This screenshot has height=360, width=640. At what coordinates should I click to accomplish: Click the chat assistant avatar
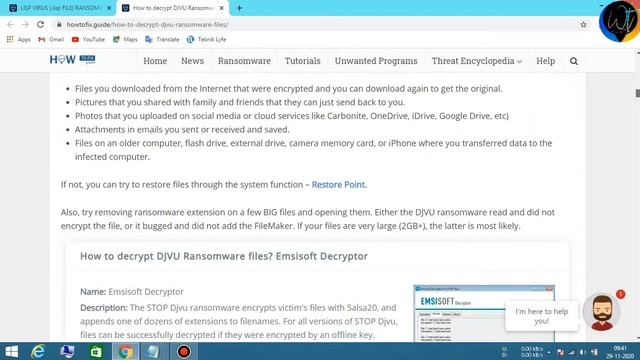(x=602, y=312)
